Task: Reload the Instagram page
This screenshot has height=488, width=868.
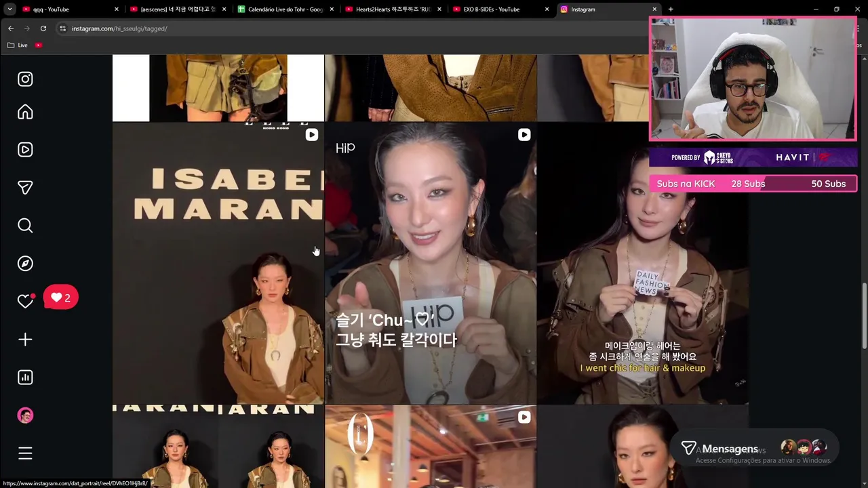Action: point(43,28)
